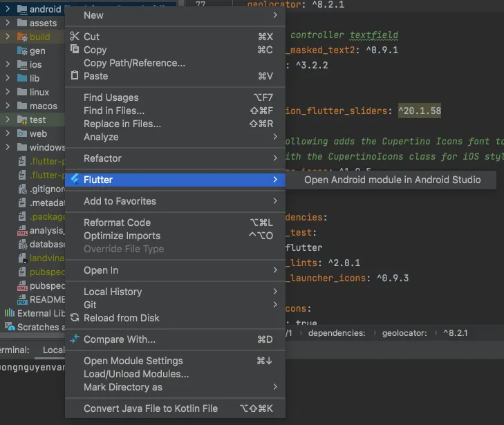Screen dimensions: 504x425
Task: Click the scissors Cut icon
Action: pyautogui.click(x=75, y=37)
